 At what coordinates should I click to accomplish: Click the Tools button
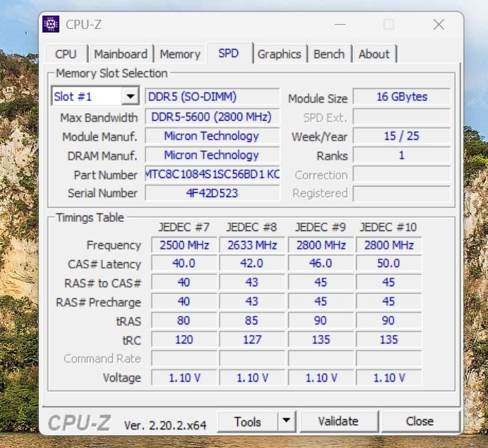point(247,422)
